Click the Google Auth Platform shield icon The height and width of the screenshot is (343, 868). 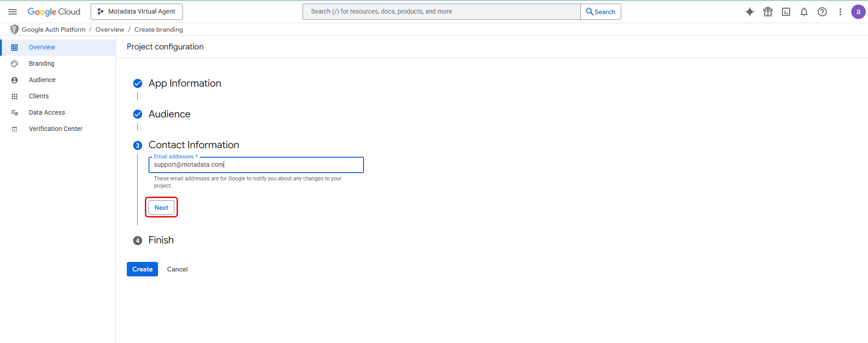tap(14, 29)
